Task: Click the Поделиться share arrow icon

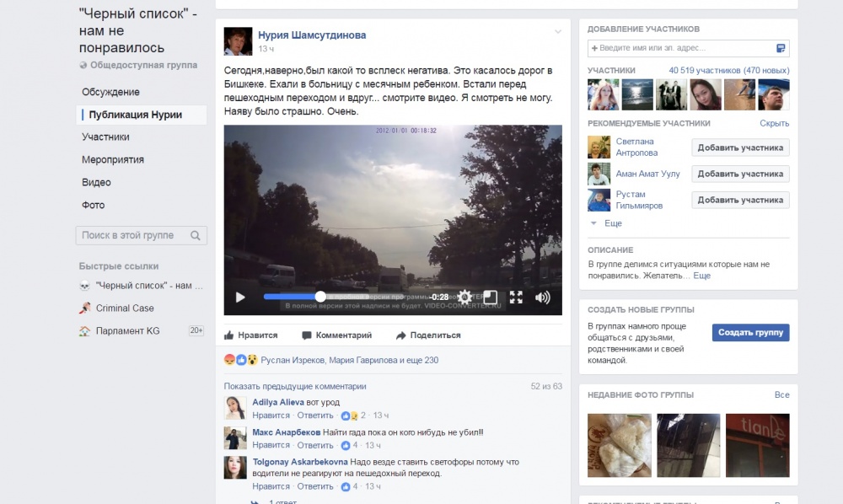Action: (401, 335)
